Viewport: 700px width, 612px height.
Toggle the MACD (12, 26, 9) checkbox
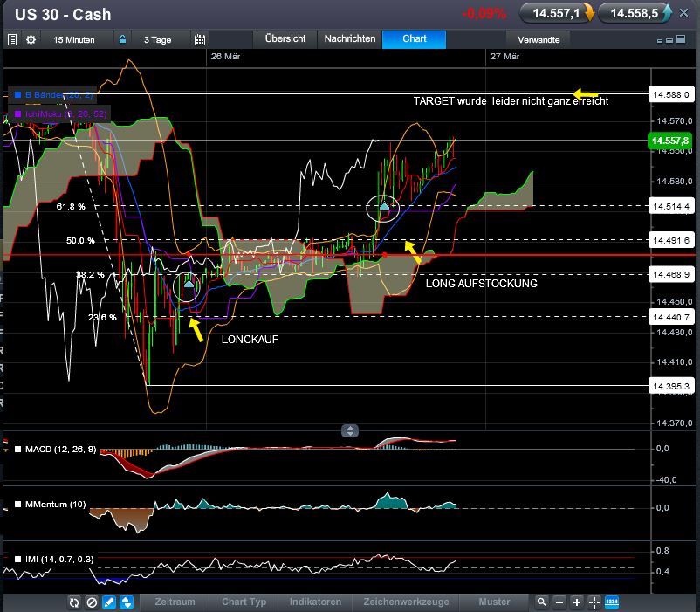[x=17, y=449]
